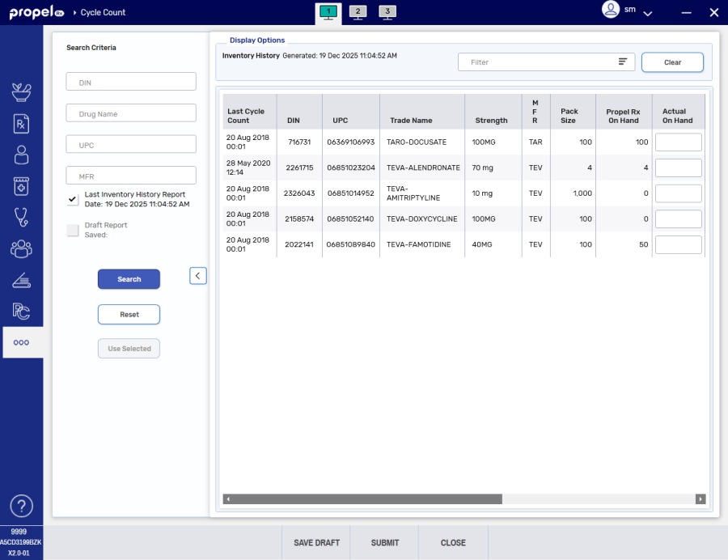Click Actual On Hand field for TARO-DOCUSATE

678,142
